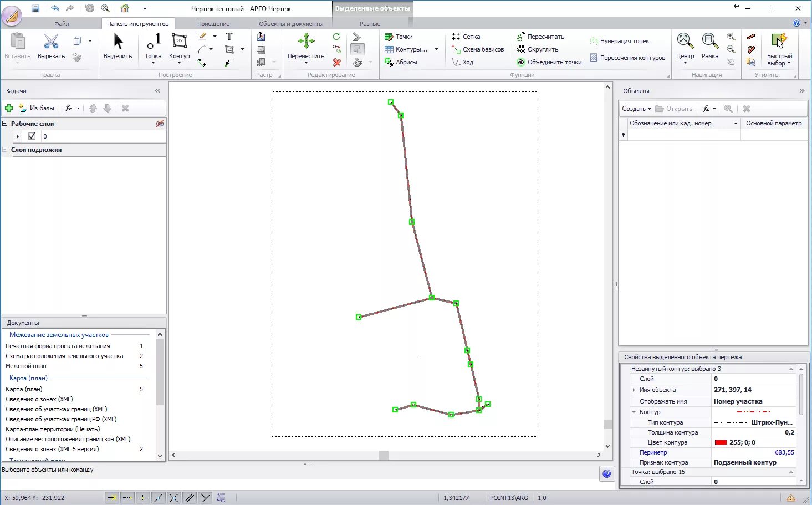Open Объекты и документы tab
812x505 pixels.
(291, 24)
